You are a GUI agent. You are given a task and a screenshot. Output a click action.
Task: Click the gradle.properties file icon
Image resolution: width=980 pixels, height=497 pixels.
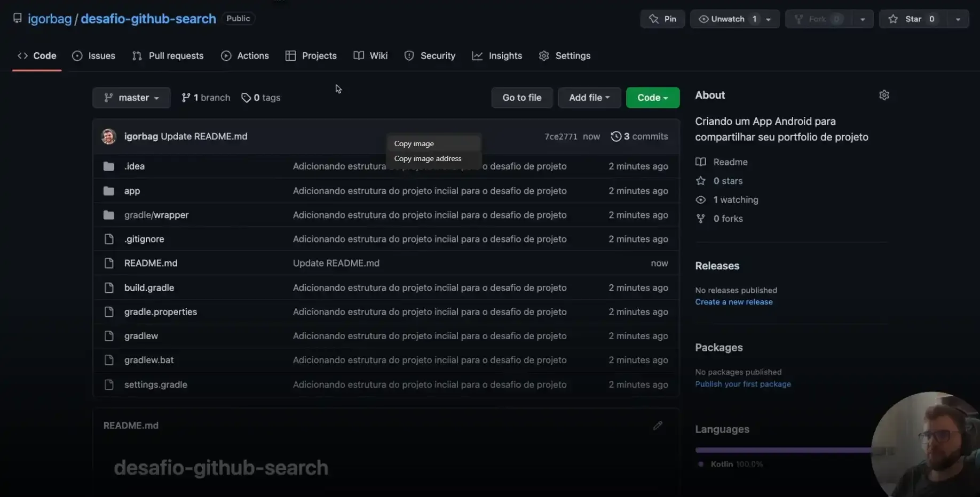click(109, 311)
